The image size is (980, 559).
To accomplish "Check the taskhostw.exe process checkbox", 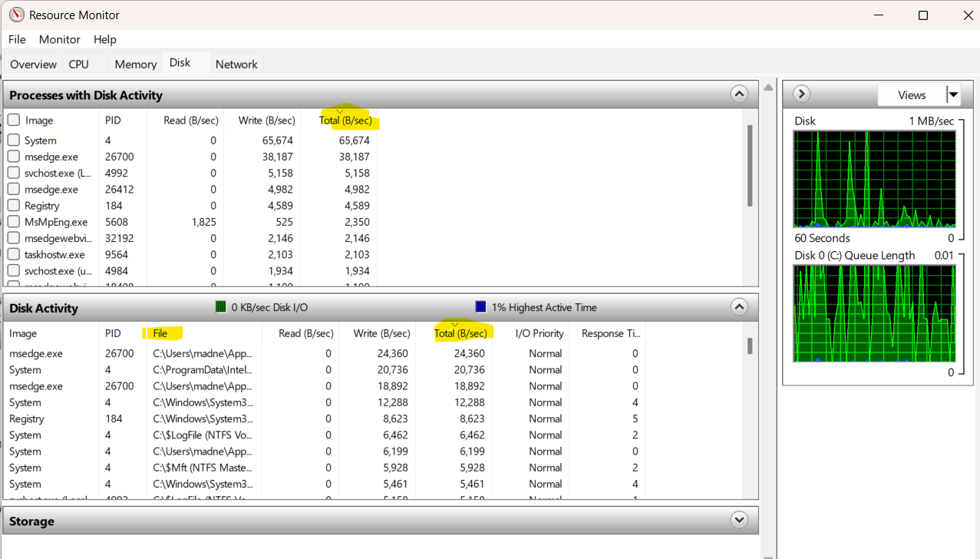I will pyautogui.click(x=14, y=254).
